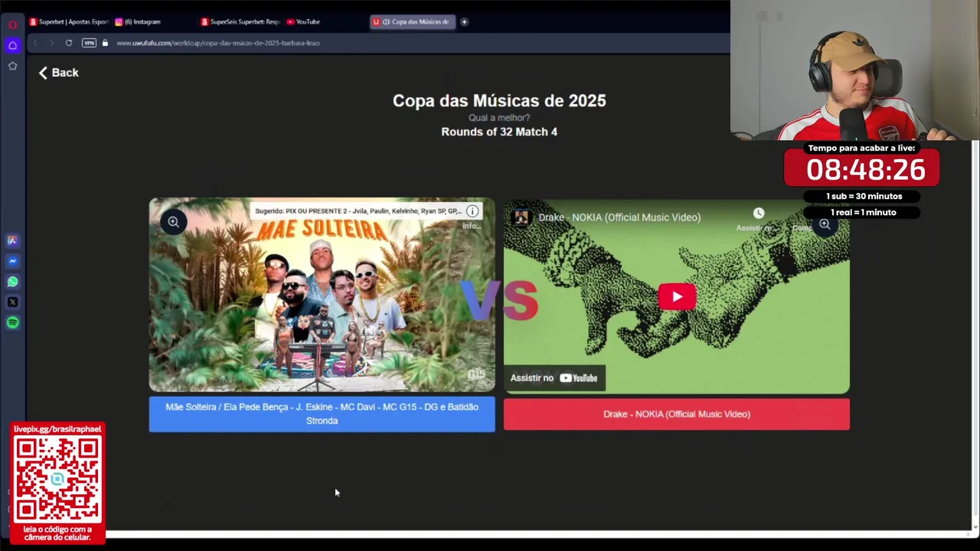
Task: Open a new tab with plus button
Action: coord(464,21)
